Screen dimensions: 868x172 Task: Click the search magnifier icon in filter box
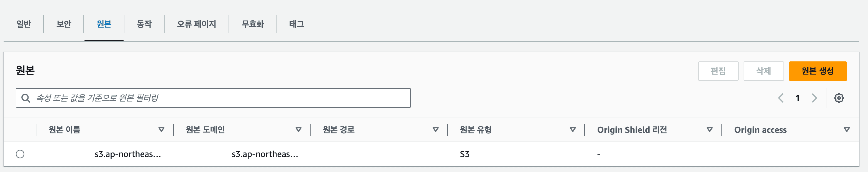pyautogui.click(x=25, y=98)
